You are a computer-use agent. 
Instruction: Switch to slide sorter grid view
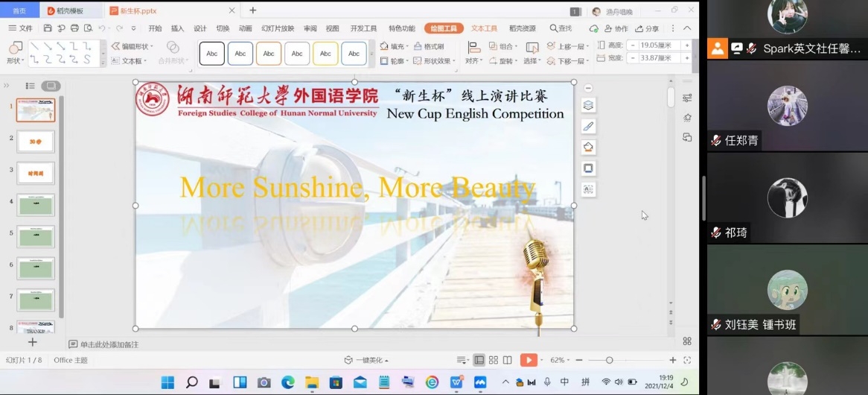[x=494, y=360]
